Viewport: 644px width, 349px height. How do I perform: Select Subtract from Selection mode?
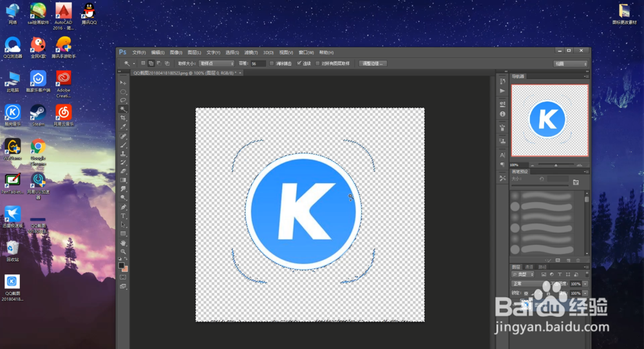[x=159, y=63]
